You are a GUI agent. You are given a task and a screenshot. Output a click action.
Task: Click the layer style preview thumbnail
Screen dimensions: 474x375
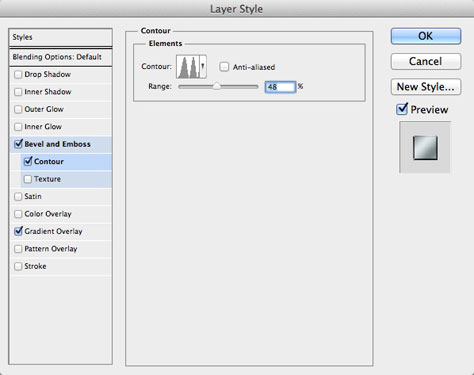tap(425, 147)
